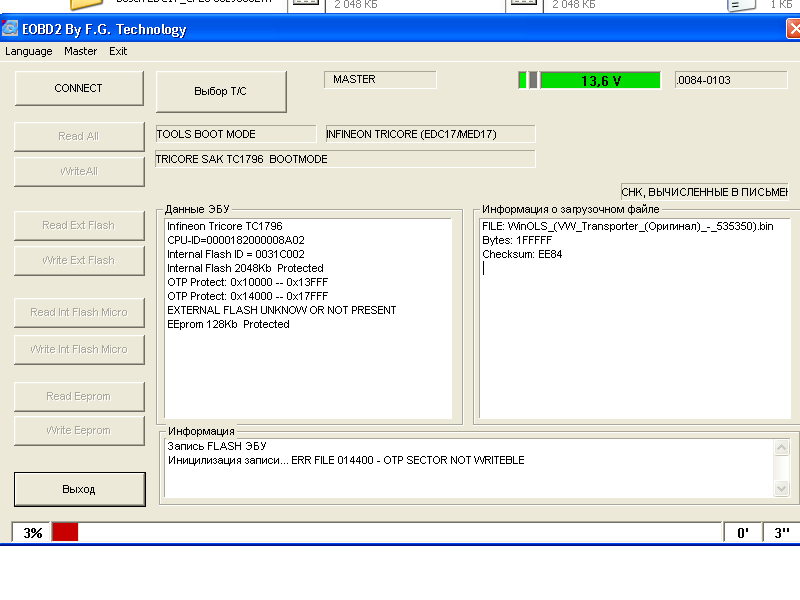
Task: Click the Exit menu item
Action: click(118, 51)
